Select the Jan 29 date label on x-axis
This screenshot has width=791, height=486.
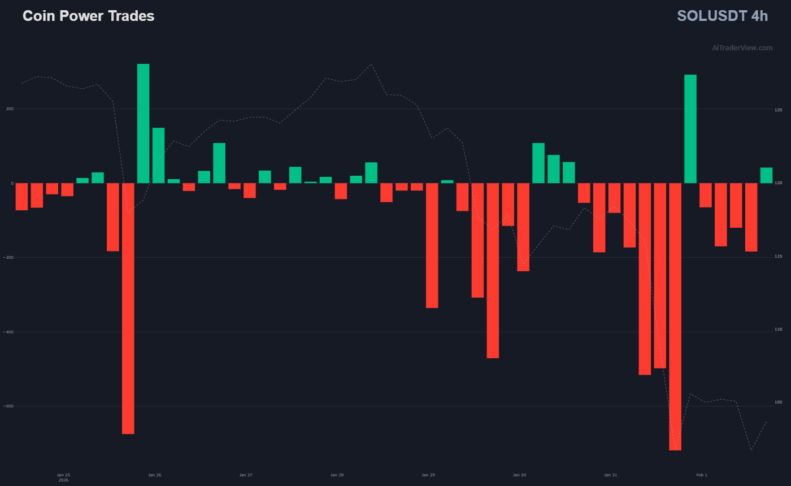point(428,475)
